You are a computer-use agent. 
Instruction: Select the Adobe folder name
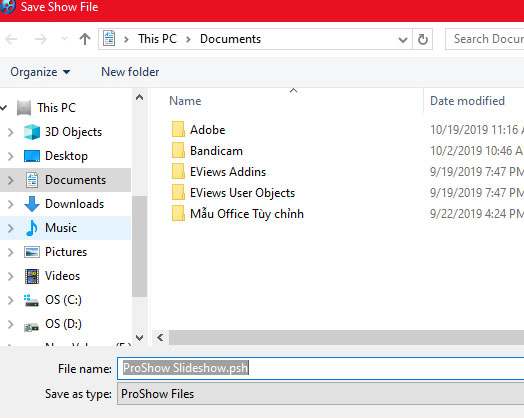click(x=208, y=130)
